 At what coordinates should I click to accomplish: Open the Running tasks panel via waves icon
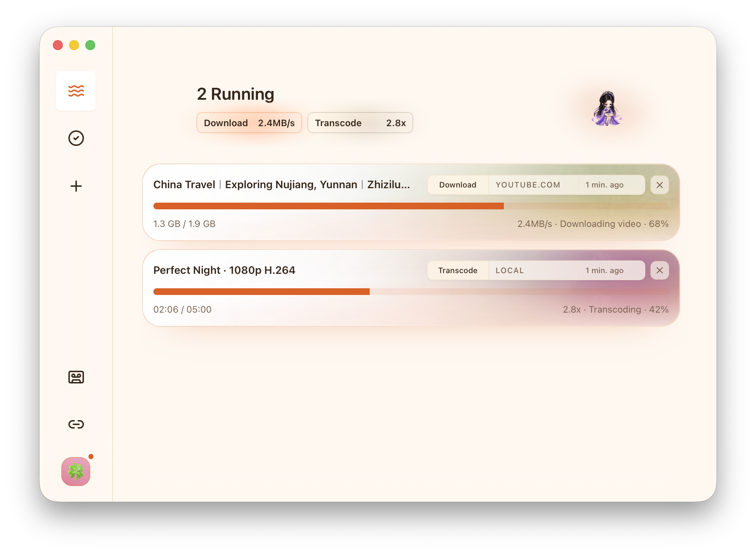(x=76, y=91)
